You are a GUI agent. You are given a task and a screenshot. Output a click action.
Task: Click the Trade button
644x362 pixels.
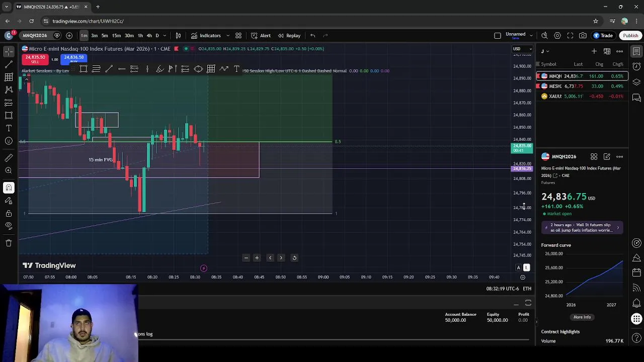[x=603, y=36]
